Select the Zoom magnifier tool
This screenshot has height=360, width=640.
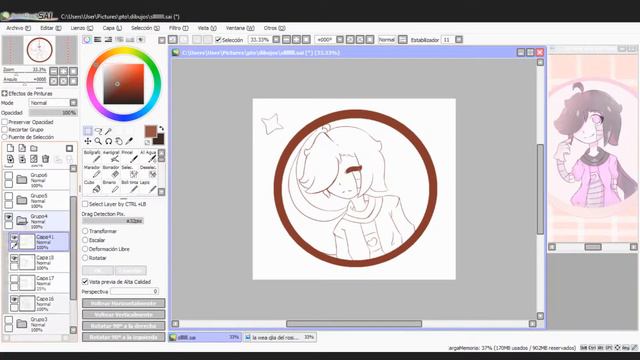tap(98, 141)
